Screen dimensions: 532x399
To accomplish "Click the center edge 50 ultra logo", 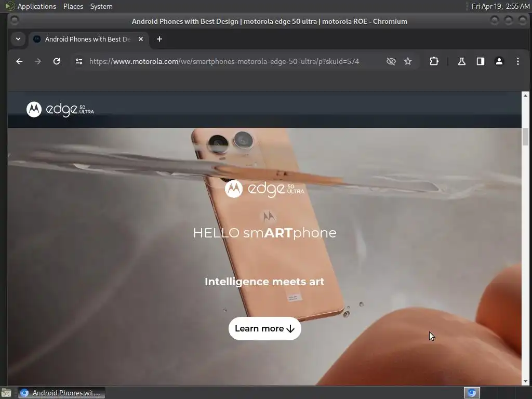I will click(x=264, y=189).
